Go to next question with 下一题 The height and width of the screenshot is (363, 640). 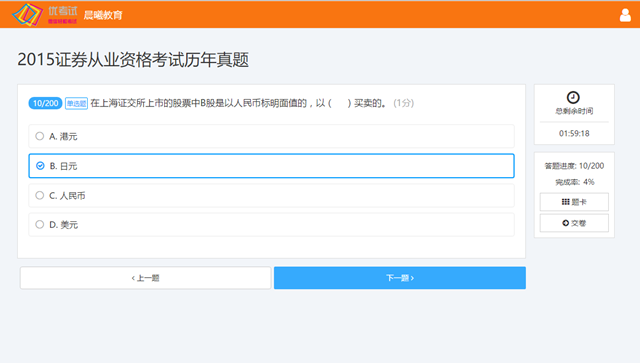(x=400, y=278)
